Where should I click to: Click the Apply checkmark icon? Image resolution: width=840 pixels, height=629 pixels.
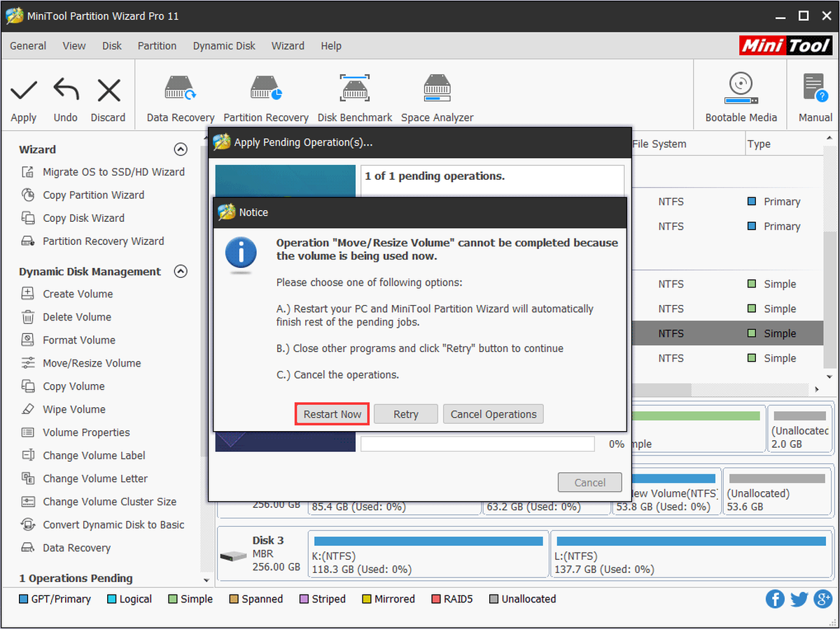pyautogui.click(x=24, y=90)
